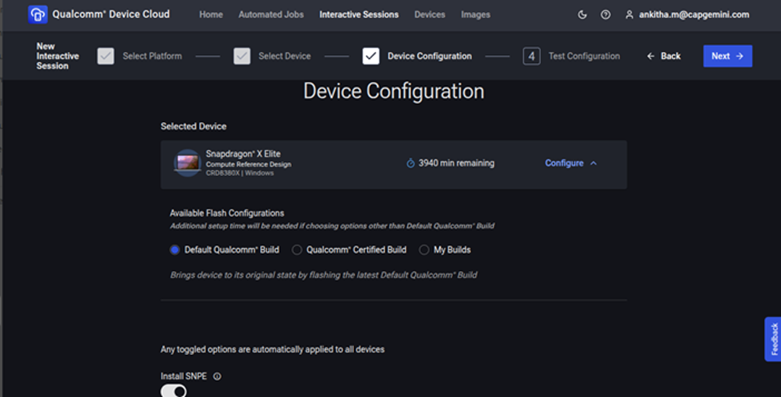Collapse the Configure section chevron
Screen dimensions: 781x397
pos(593,163)
